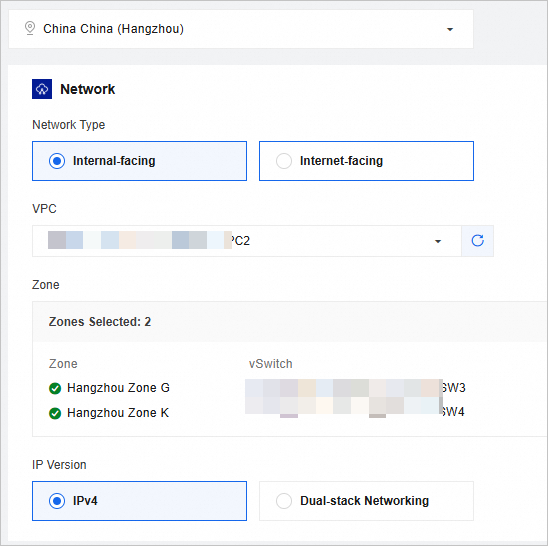Choose the IPv4 radio option
548x546 pixels.
click(x=57, y=501)
